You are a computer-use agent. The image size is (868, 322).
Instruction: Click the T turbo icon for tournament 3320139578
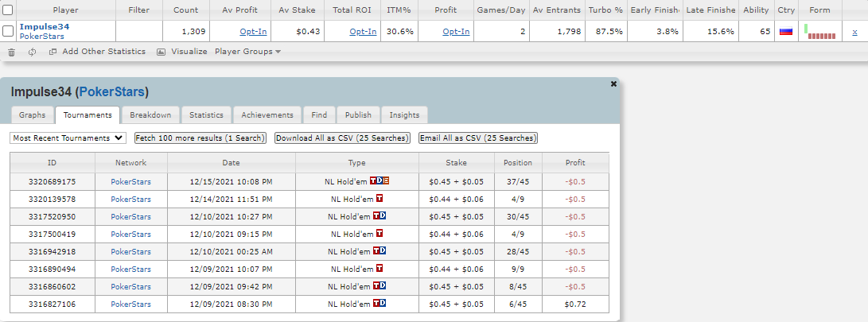(x=380, y=198)
